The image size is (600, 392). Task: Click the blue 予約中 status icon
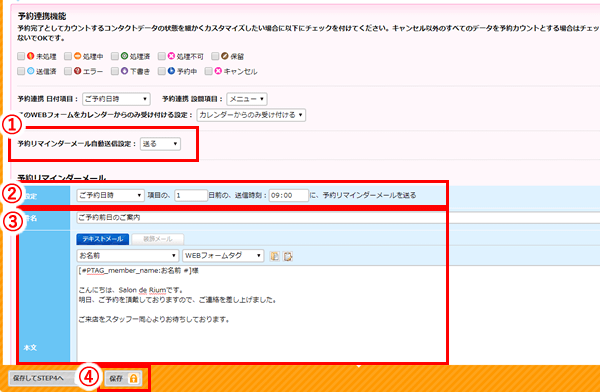[x=171, y=71]
